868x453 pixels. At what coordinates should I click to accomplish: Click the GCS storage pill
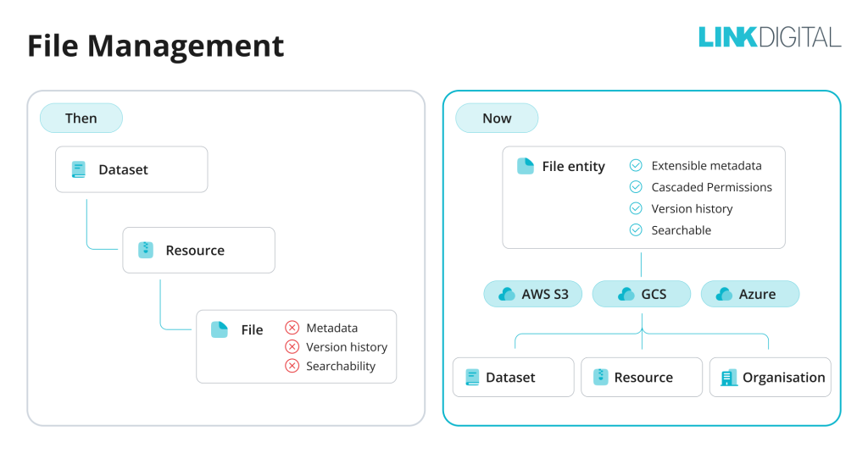642,294
